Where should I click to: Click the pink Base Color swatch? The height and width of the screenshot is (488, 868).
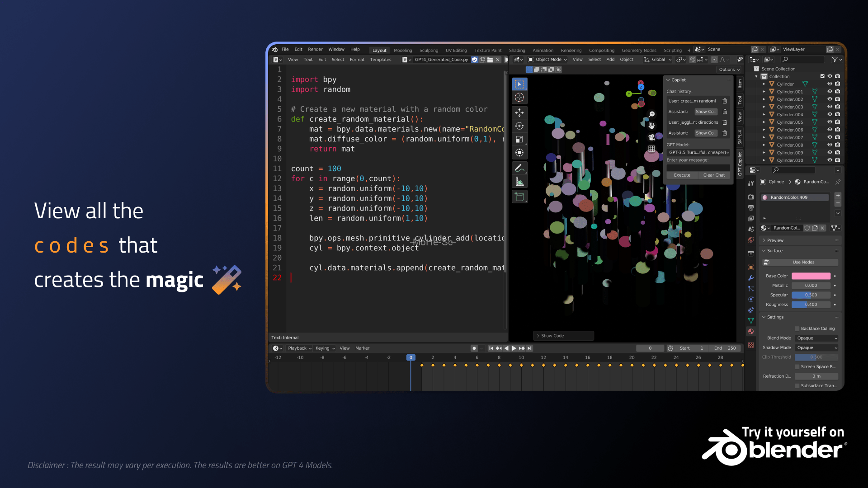pos(811,276)
